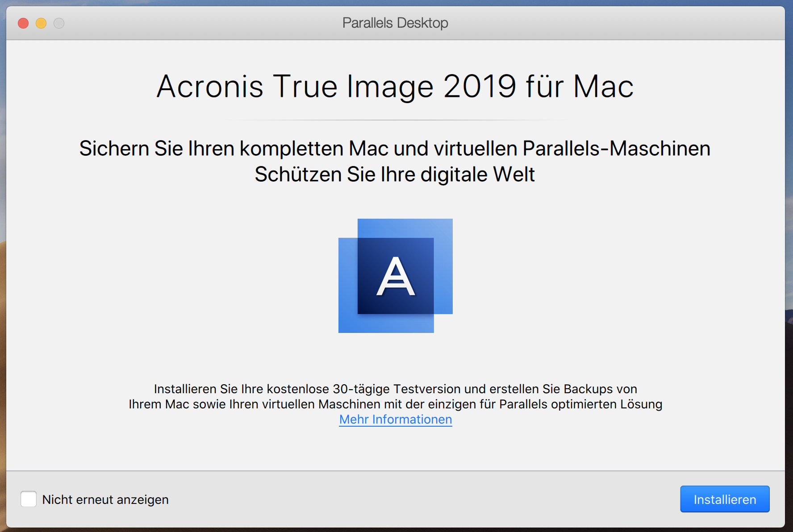793x532 pixels.
Task: Select heading Acronis True Image 2019 für Mac
Action: pos(395,86)
